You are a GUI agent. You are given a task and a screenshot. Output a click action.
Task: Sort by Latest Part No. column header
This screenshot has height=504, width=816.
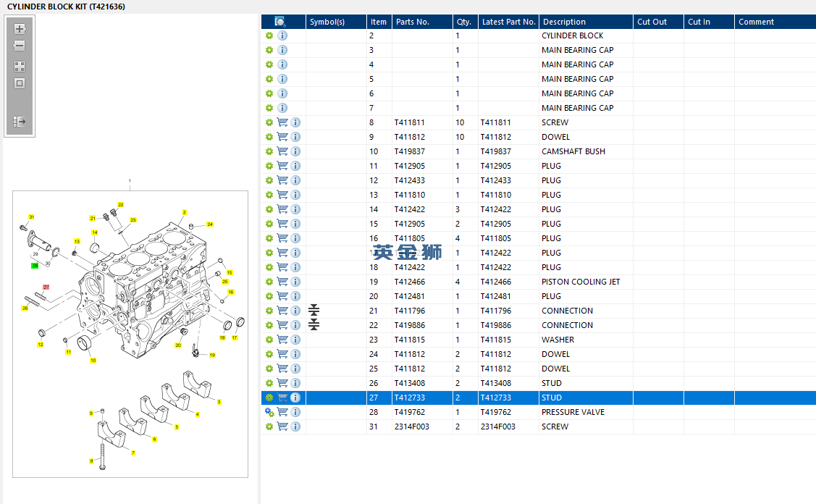click(508, 22)
